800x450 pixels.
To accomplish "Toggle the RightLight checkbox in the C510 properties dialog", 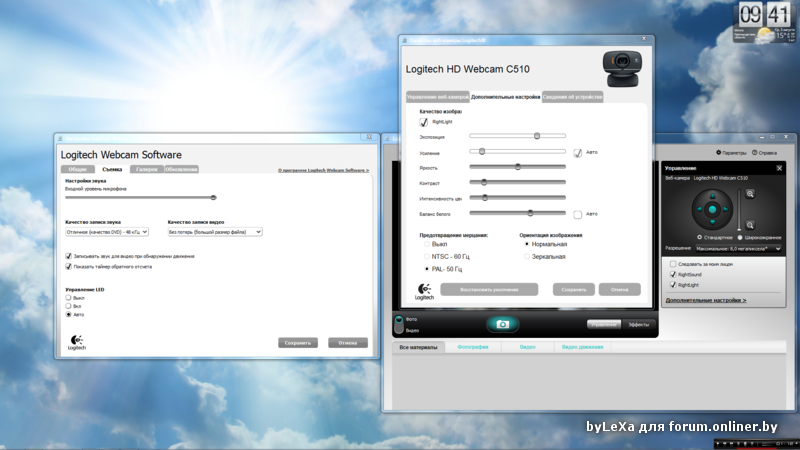I will click(423, 122).
